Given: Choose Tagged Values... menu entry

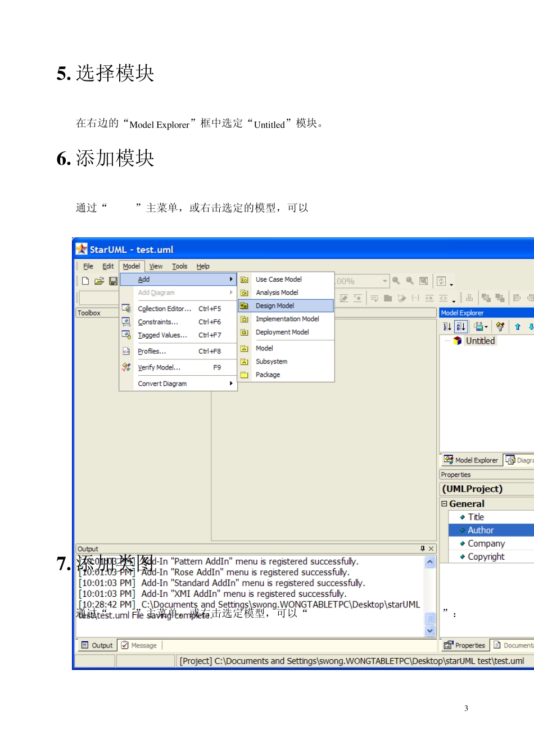Looking at the screenshot, I should point(178,335).
